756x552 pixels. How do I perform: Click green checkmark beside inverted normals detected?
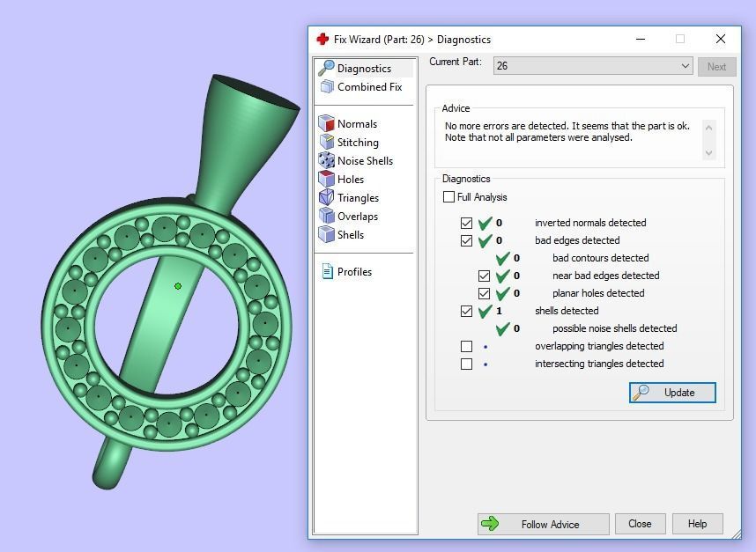point(485,223)
